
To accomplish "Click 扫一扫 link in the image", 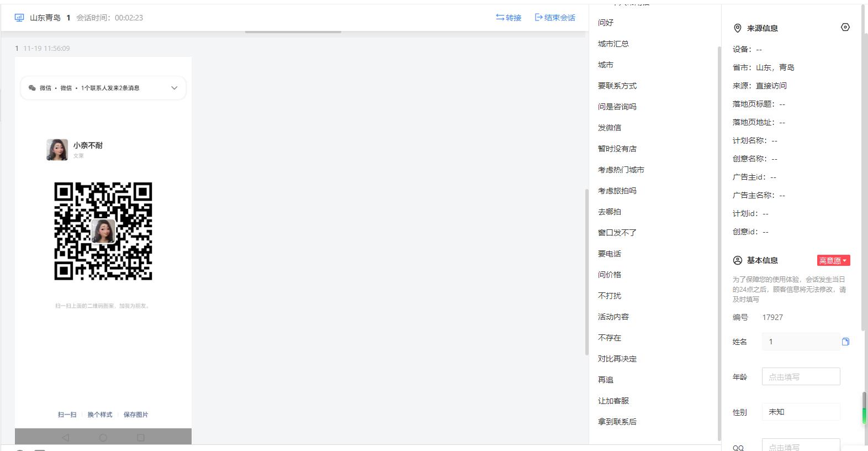I will pos(67,415).
